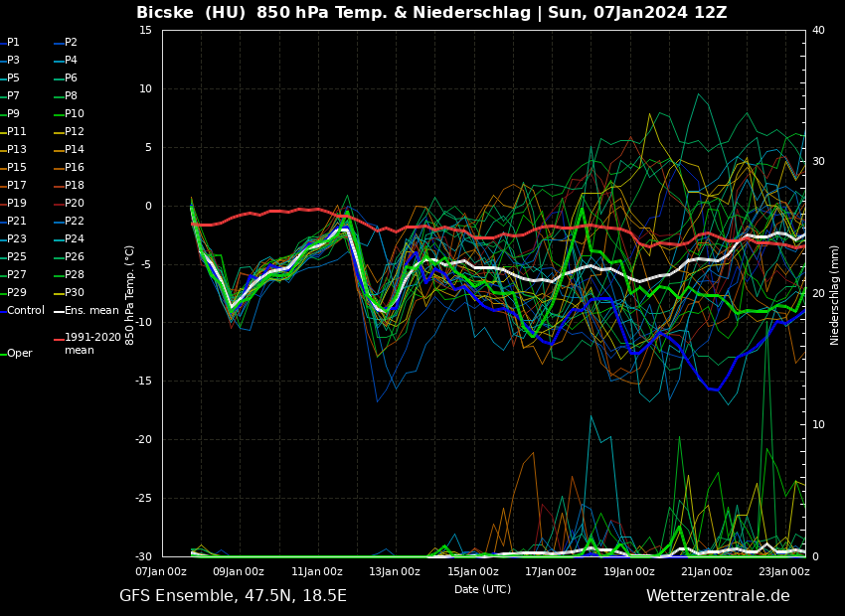Select the P1 legend label
This screenshot has width=845, height=616.
tap(14, 43)
